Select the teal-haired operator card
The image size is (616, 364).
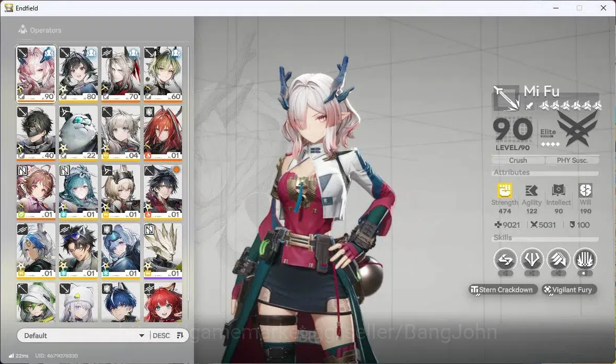tap(78, 192)
